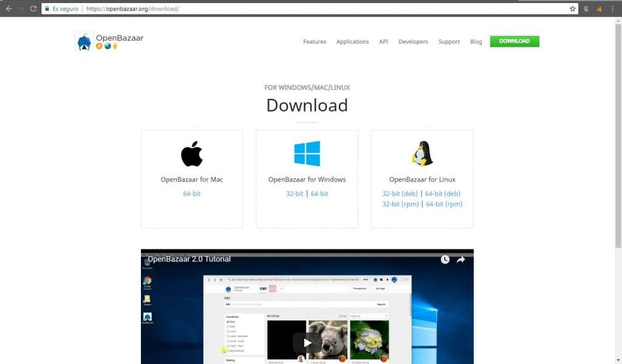Click the "OpenBazaar for Linux" heading

pyautogui.click(x=422, y=180)
